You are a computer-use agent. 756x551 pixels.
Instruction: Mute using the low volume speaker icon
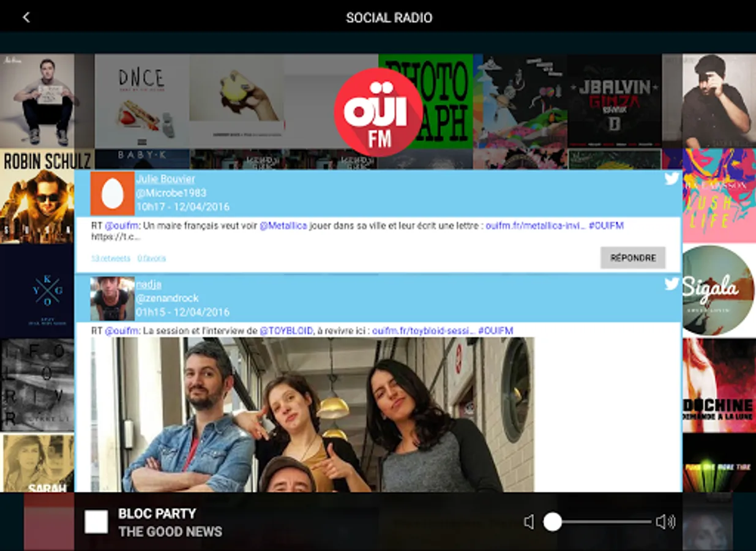(x=530, y=522)
